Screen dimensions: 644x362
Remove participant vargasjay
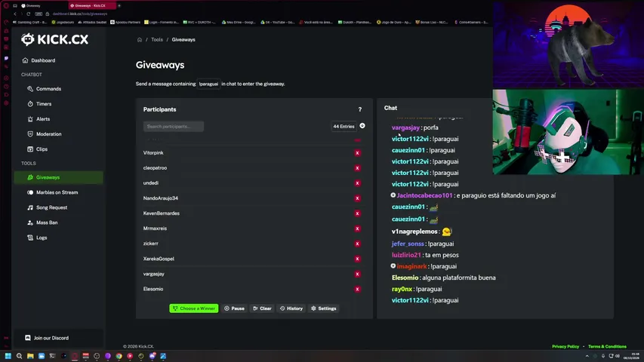click(357, 275)
